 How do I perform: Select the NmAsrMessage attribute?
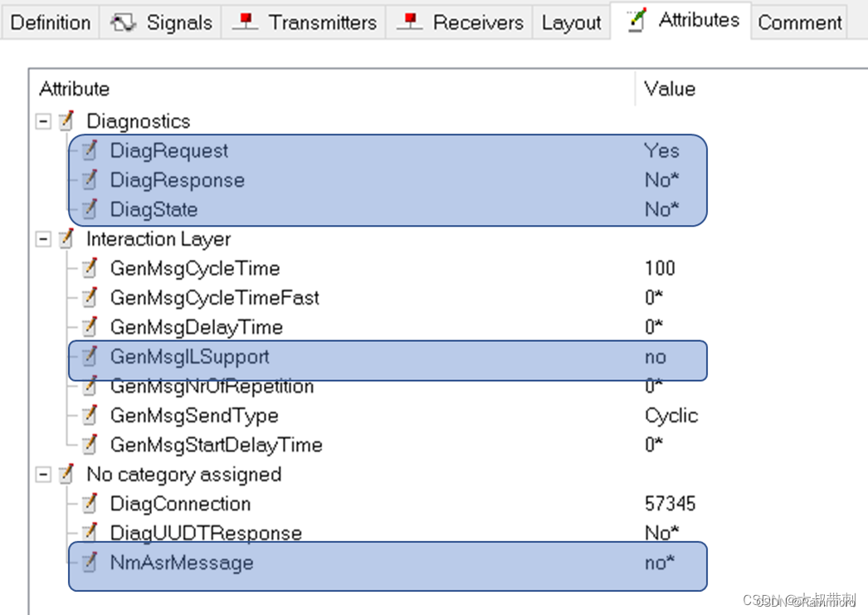(182, 563)
